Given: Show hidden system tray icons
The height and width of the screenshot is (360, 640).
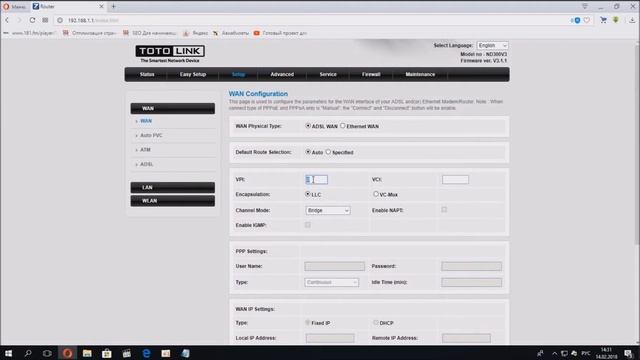Looking at the screenshot, I should (554, 353).
